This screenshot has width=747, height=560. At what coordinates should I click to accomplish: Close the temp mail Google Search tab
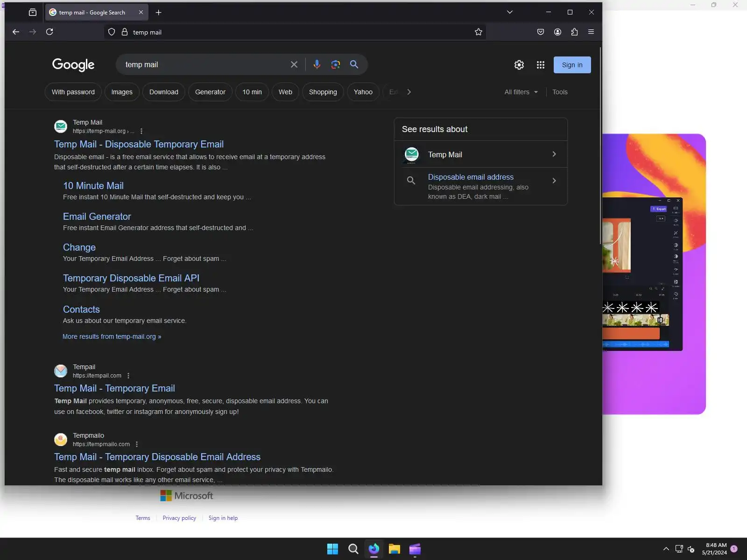(x=141, y=13)
